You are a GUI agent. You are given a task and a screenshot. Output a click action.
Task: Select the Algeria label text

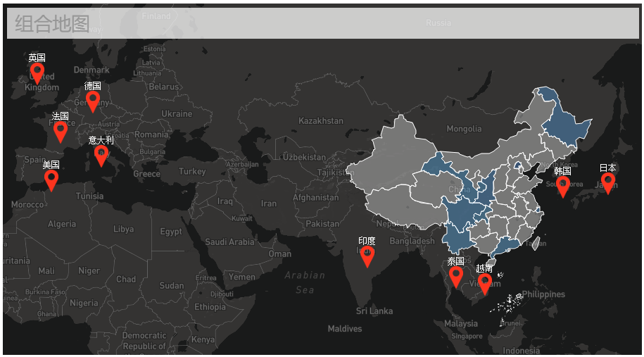[62, 224]
